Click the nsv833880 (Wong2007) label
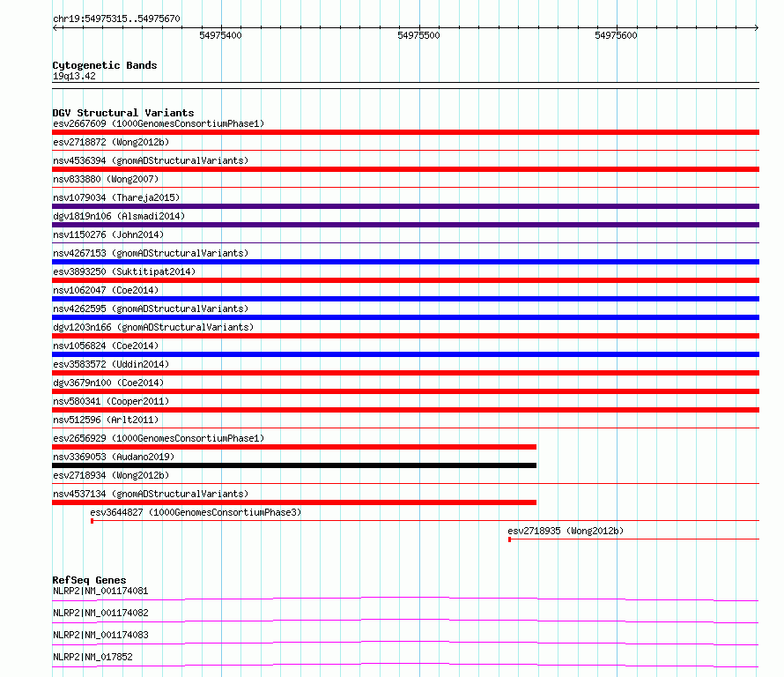 [x=106, y=179]
